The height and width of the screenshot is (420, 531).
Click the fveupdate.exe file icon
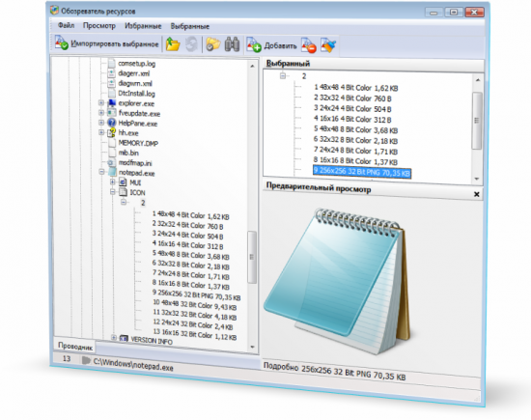click(112, 112)
